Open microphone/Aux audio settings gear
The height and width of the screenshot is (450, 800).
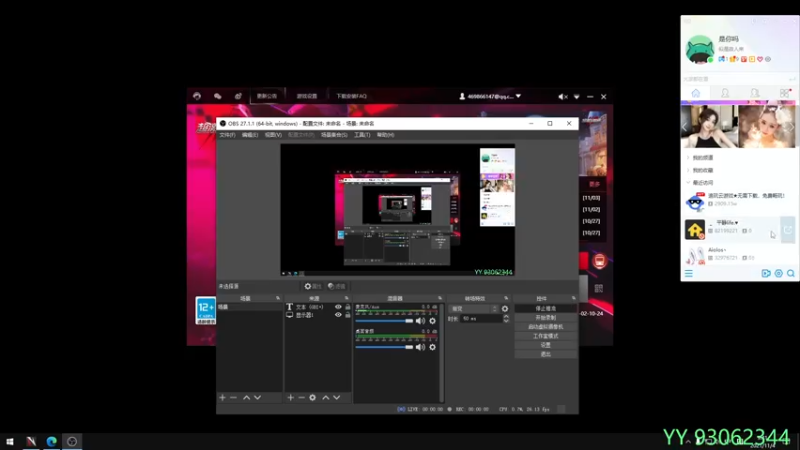433,321
